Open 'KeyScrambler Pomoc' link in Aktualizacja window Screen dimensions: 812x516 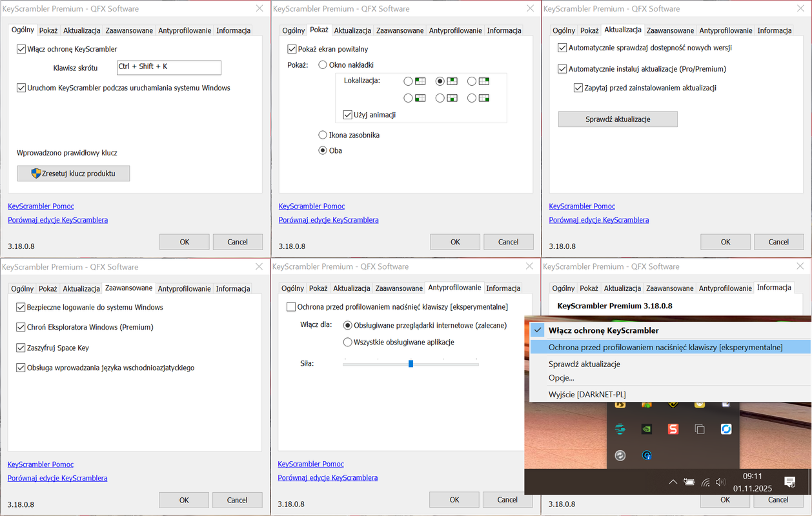tap(582, 206)
